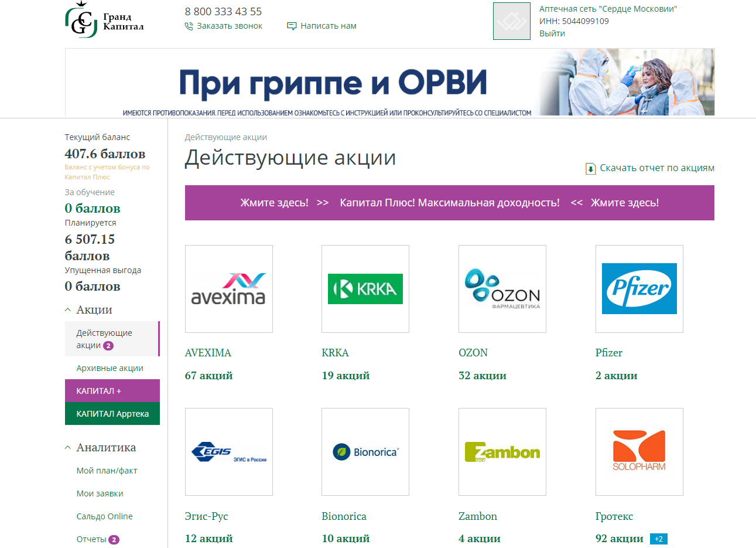The image size is (756, 548).
Task: Click the pharmacy network avatar image
Action: coord(512,21)
